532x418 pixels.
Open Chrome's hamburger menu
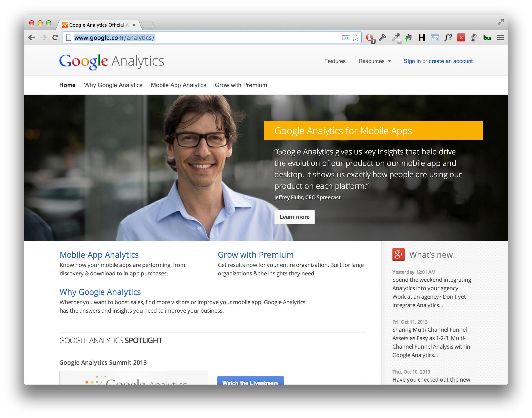pos(500,38)
